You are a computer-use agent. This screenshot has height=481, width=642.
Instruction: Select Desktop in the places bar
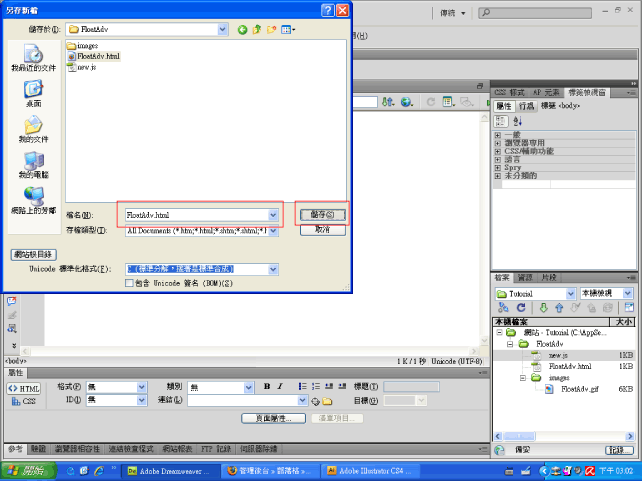pyautogui.click(x=34, y=94)
